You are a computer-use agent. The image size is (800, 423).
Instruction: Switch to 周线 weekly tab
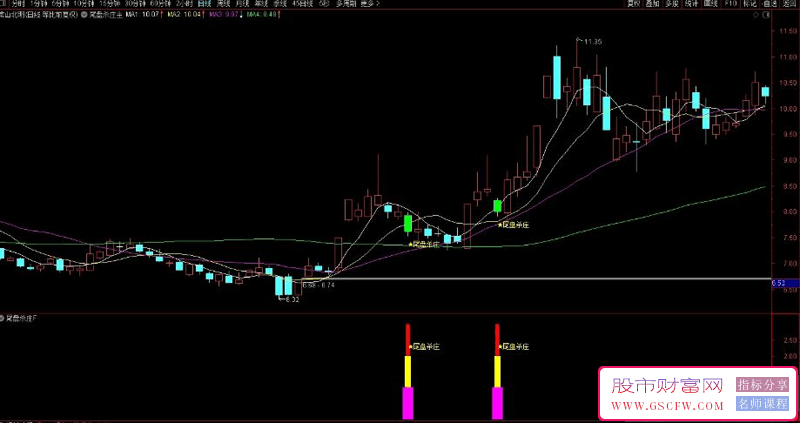(x=223, y=4)
